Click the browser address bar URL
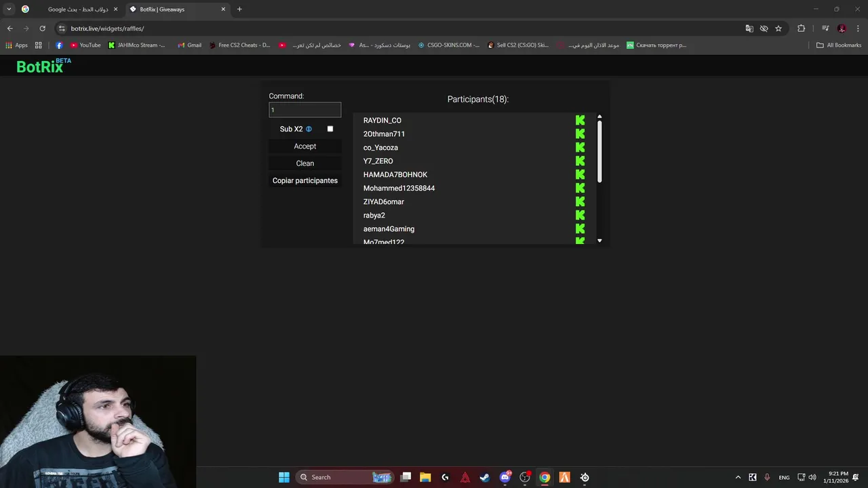 click(x=107, y=28)
